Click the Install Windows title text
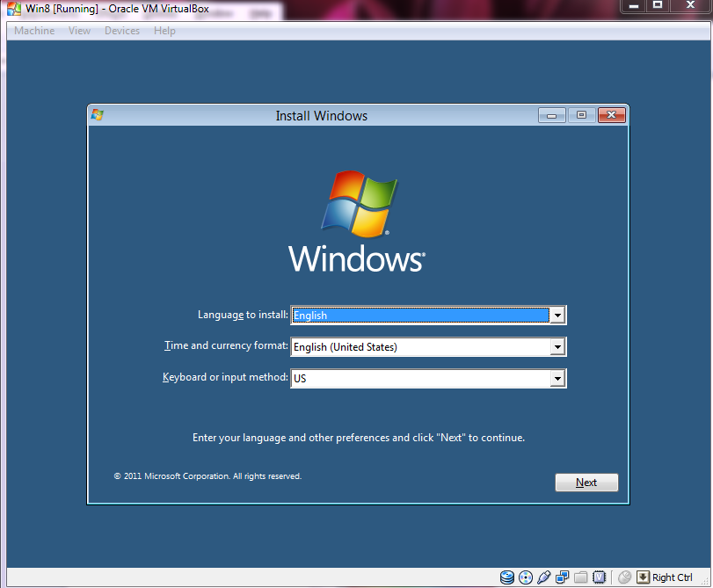Image resolution: width=713 pixels, height=588 pixels. pyautogui.click(x=322, y=116)
